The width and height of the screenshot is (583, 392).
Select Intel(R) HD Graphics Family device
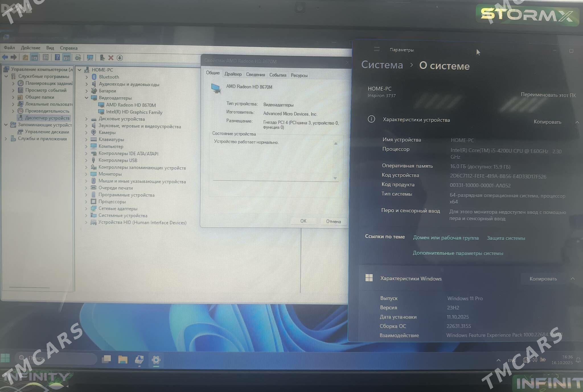click(134, 112)
